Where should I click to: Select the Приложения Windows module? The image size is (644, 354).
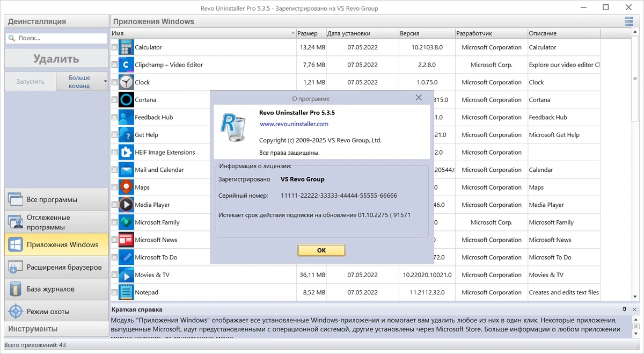[56, 244]
